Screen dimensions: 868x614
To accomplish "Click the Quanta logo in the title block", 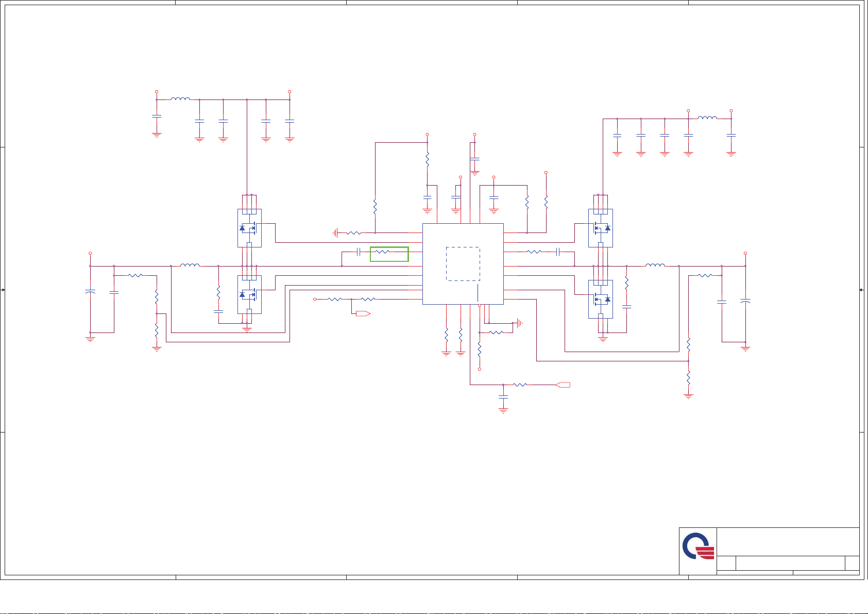I will [x=698, y=546].
